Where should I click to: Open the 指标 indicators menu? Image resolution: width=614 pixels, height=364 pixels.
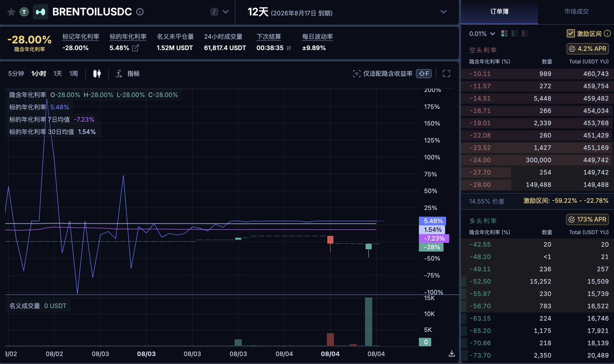click(x=134, y=74)
